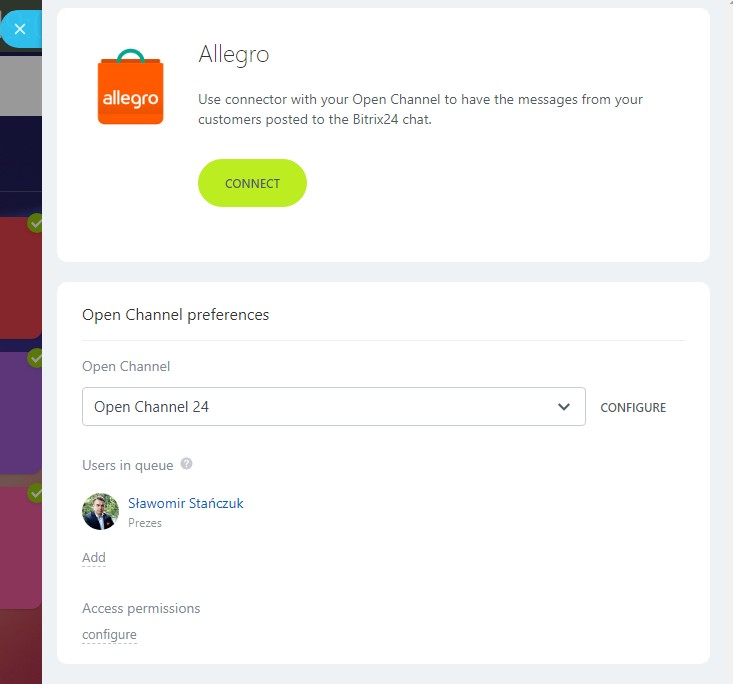The width and height of the screenshot is (733, 684).
Task: Click the help icon beside Users in queue
Action: tap(187, 465)
